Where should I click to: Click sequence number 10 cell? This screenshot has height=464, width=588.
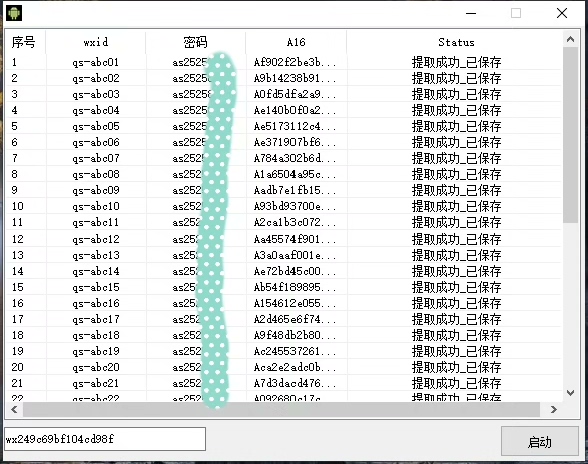coord(18,206)
